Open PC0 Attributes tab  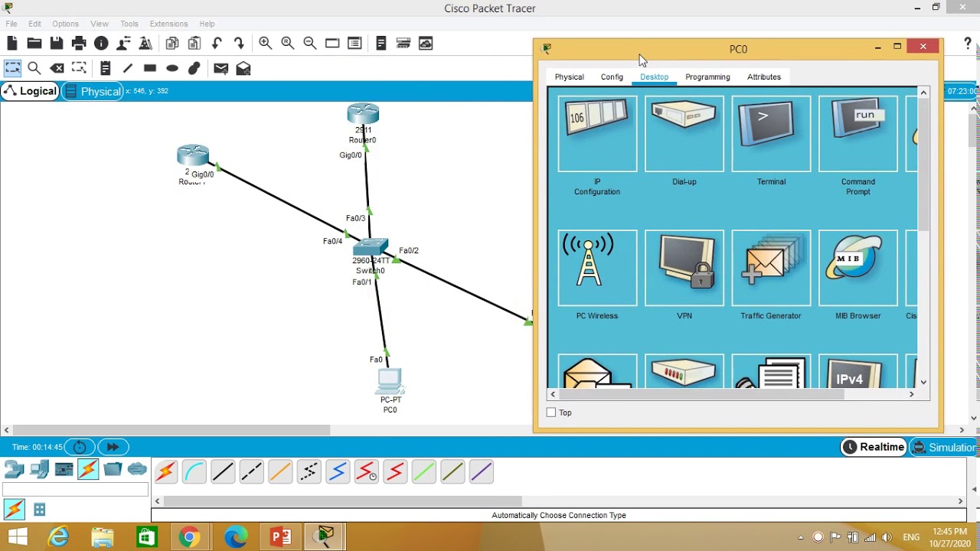click(x=764, y=77)
